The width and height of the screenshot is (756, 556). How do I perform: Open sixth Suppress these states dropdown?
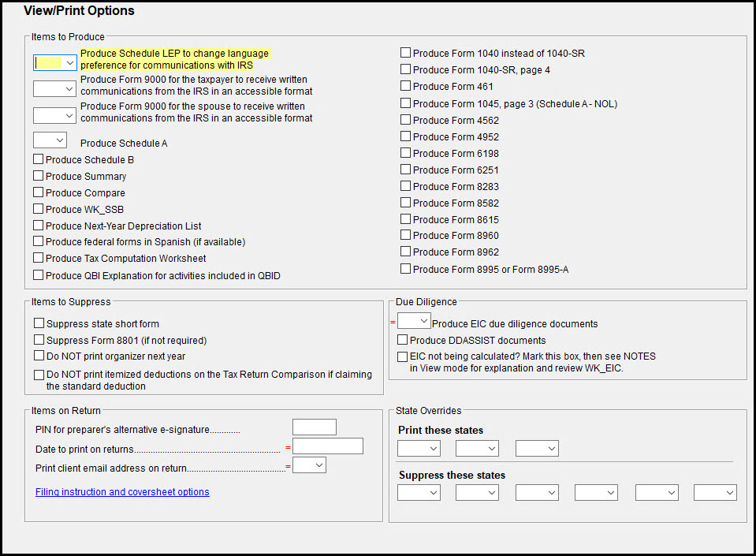(716, 493)
